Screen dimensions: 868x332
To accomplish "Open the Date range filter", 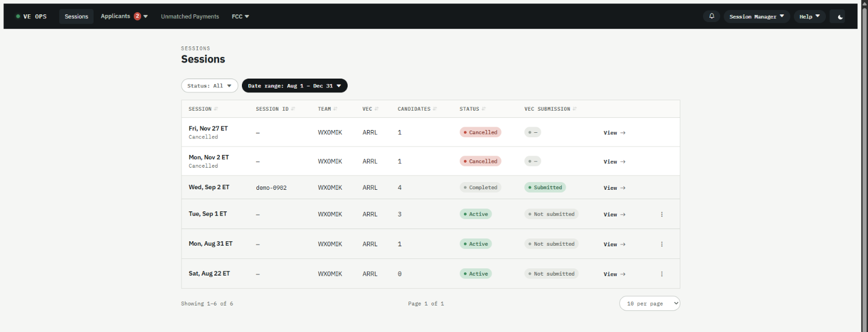I will coord(294,86).
